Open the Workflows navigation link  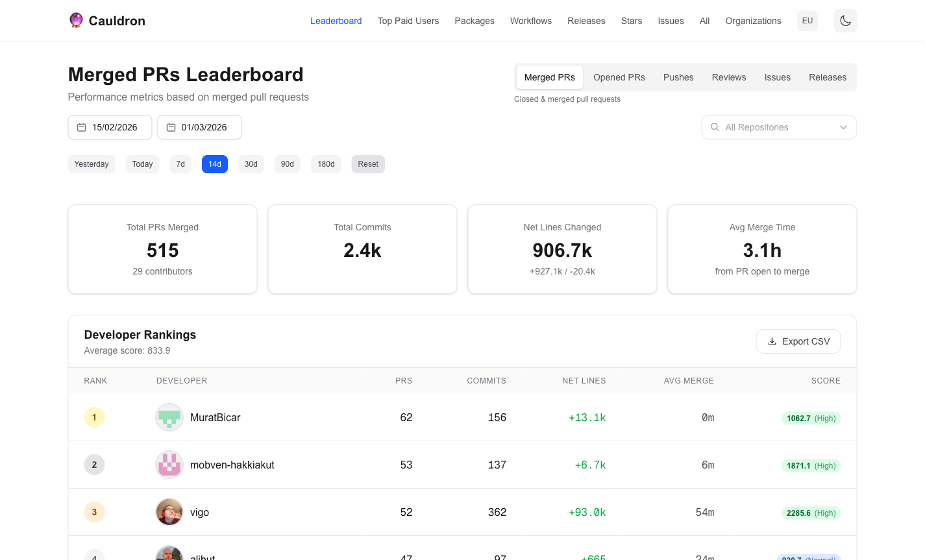pyautogui.click(x=530, y=20)
